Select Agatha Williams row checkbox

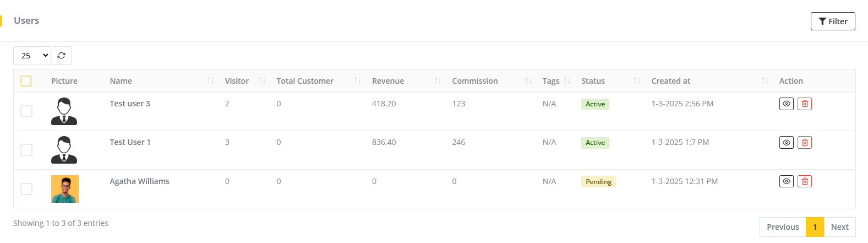(x=26, y=189)
